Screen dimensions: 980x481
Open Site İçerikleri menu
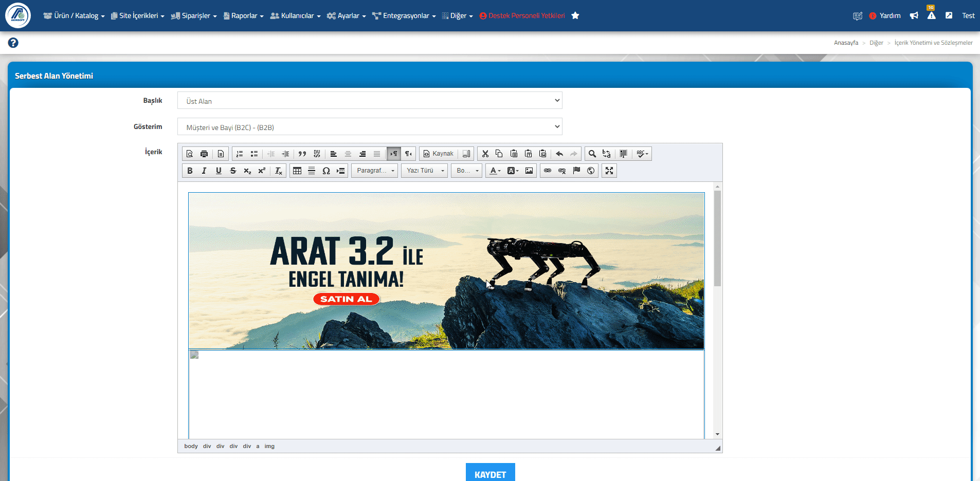[138, 16]
